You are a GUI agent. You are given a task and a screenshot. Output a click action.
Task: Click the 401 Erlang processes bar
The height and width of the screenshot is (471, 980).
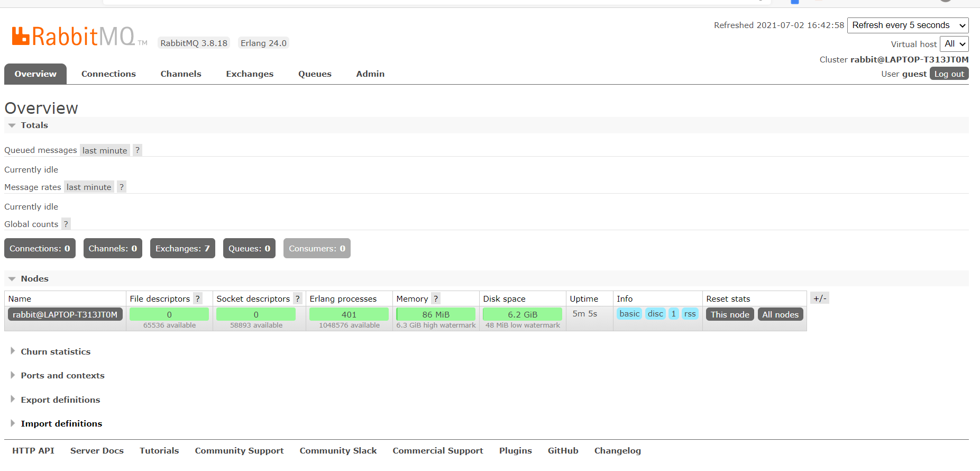click(x=349, y=314)
